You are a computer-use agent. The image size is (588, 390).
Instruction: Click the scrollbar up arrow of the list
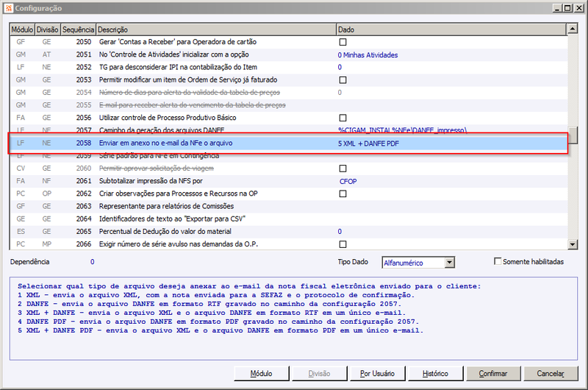click(x=573, y=29)
